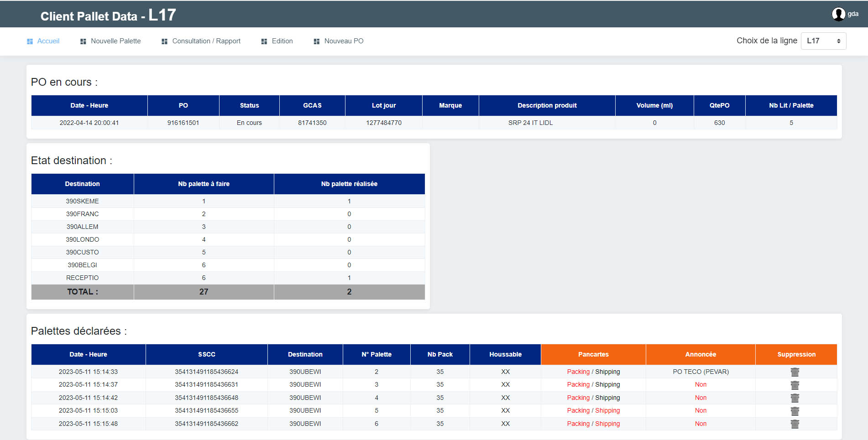
Task: Click the grid icon next to Edition
Action: (264, 41)
